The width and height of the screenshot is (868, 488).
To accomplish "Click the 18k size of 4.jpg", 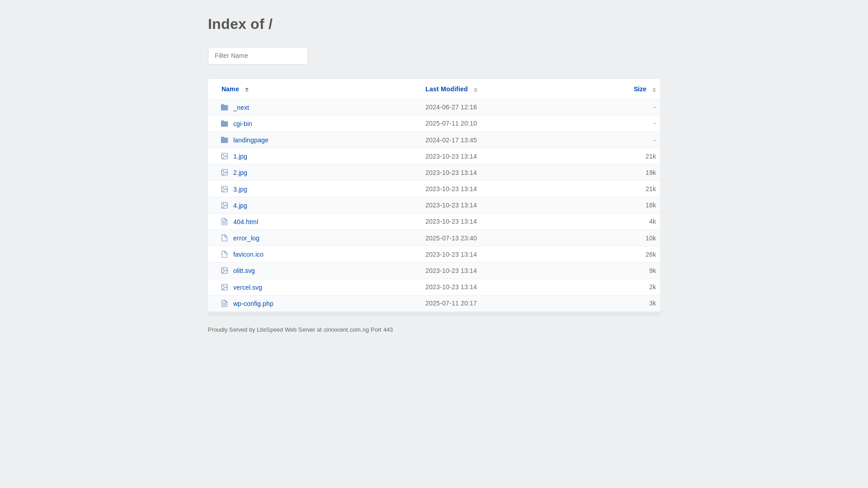I will pyautogui.click(x=651, y=205).
